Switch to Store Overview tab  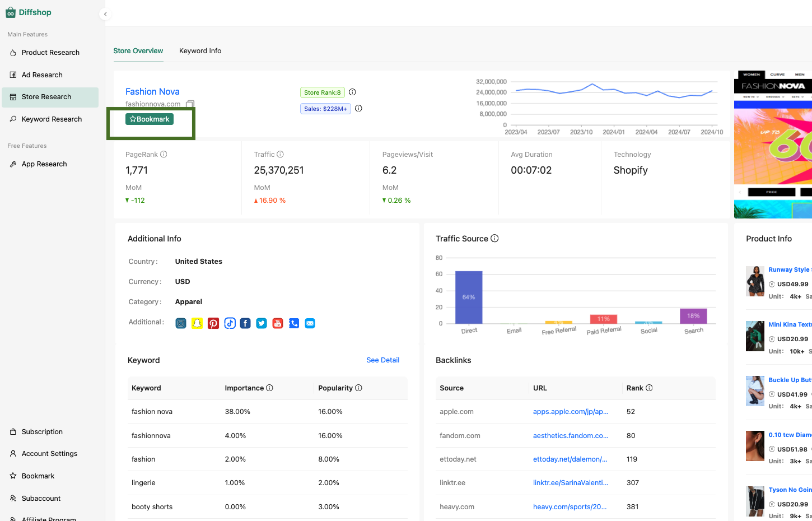click(x=138, y=51)
